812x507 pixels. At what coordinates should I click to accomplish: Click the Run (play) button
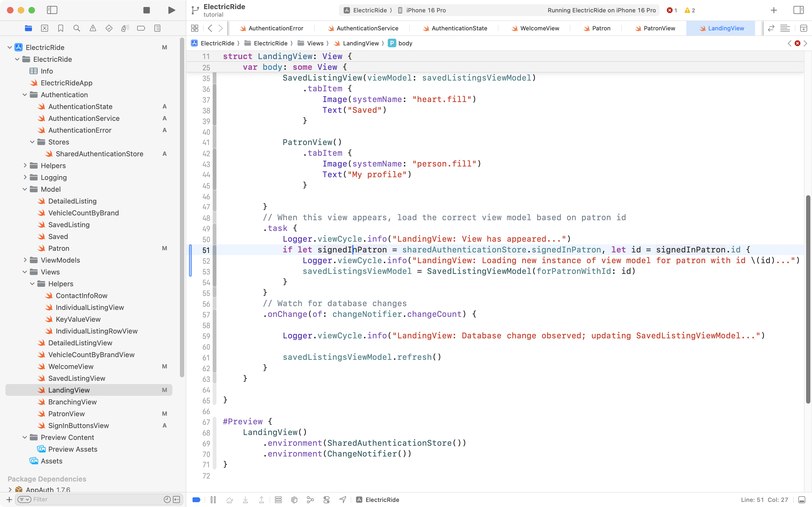171,10
